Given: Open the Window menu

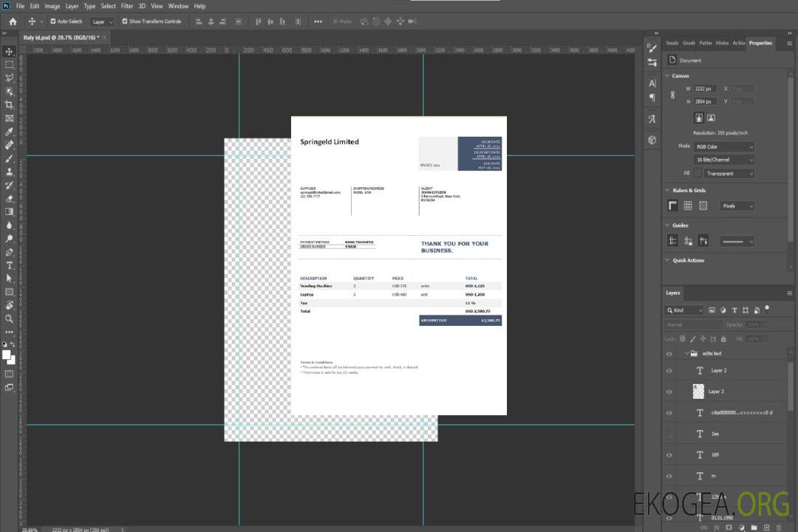Looking at the screenshot, I should pyautogui.click(x=178, y=6).
